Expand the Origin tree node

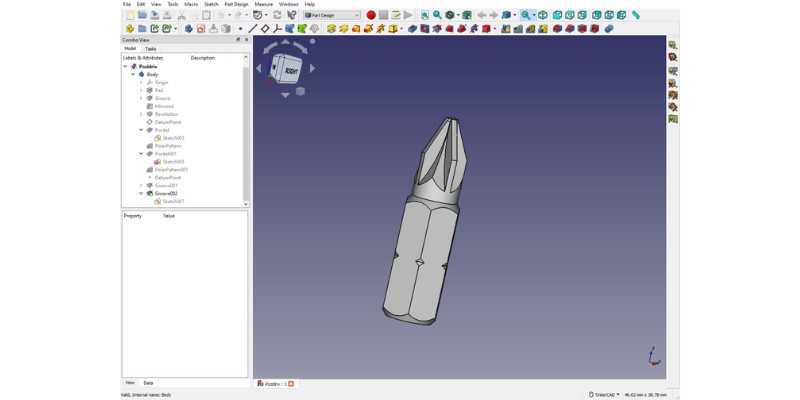pyautogui.click(x=141, y=82)
